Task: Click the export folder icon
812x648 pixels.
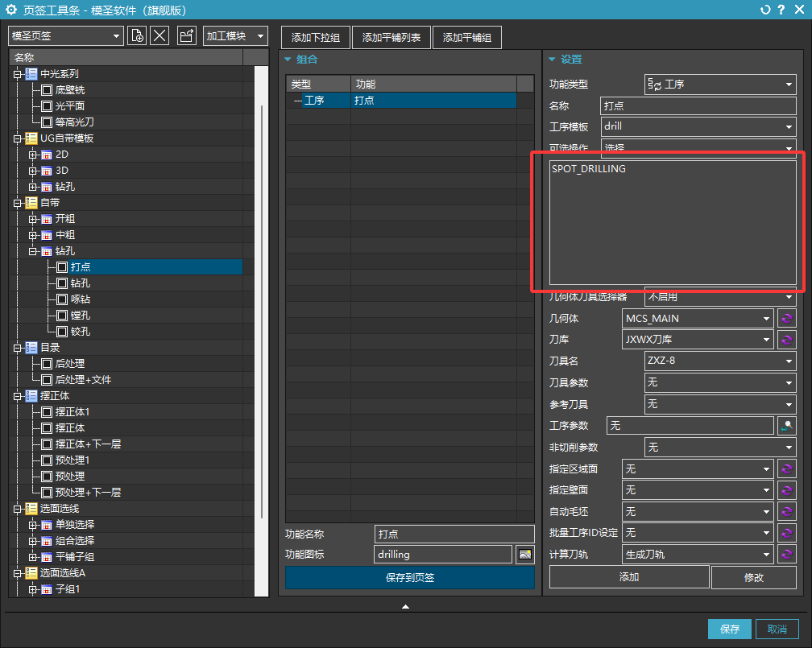Action: click(186, 35)
